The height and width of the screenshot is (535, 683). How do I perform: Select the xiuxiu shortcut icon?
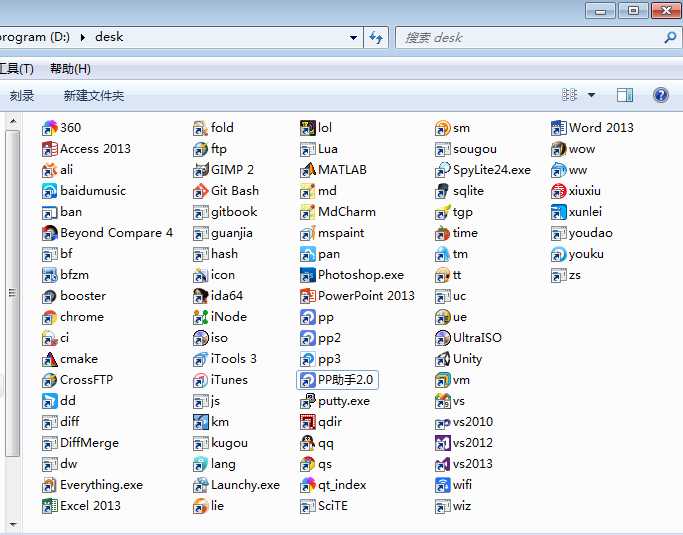558,191
